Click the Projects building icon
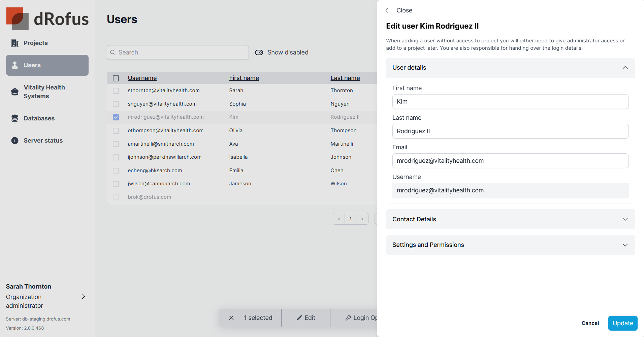The image size is (644, 337). pos(15,43)
